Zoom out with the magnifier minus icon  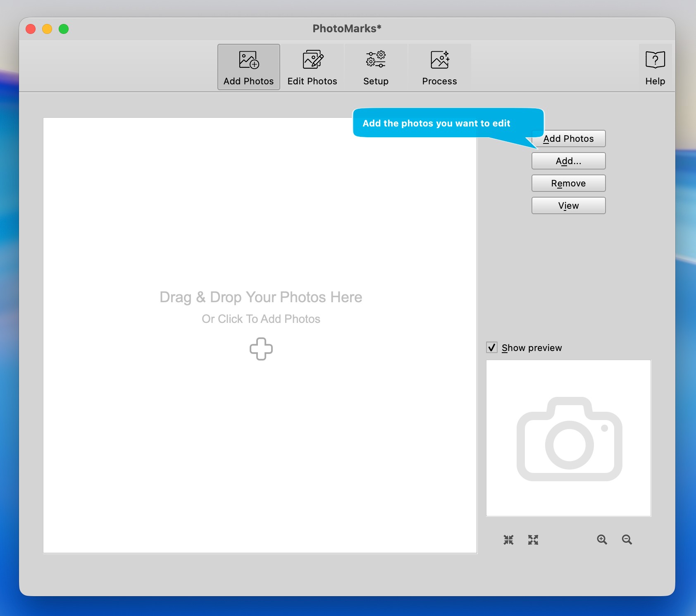[x=627, y=540]
